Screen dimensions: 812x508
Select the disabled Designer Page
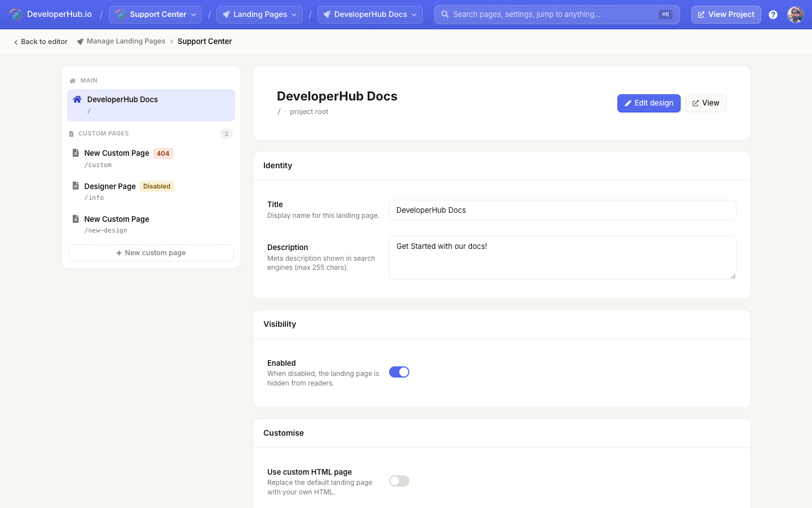click(x=151, y=191)
